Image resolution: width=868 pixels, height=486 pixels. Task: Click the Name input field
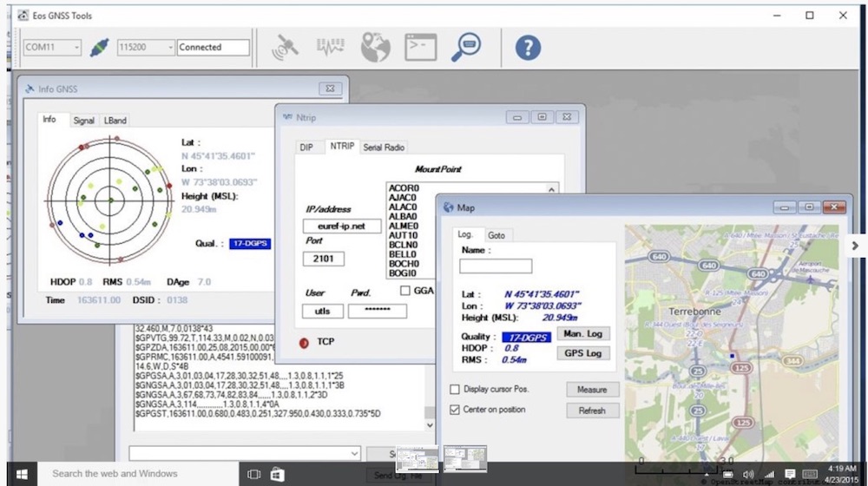click(496, 266)
